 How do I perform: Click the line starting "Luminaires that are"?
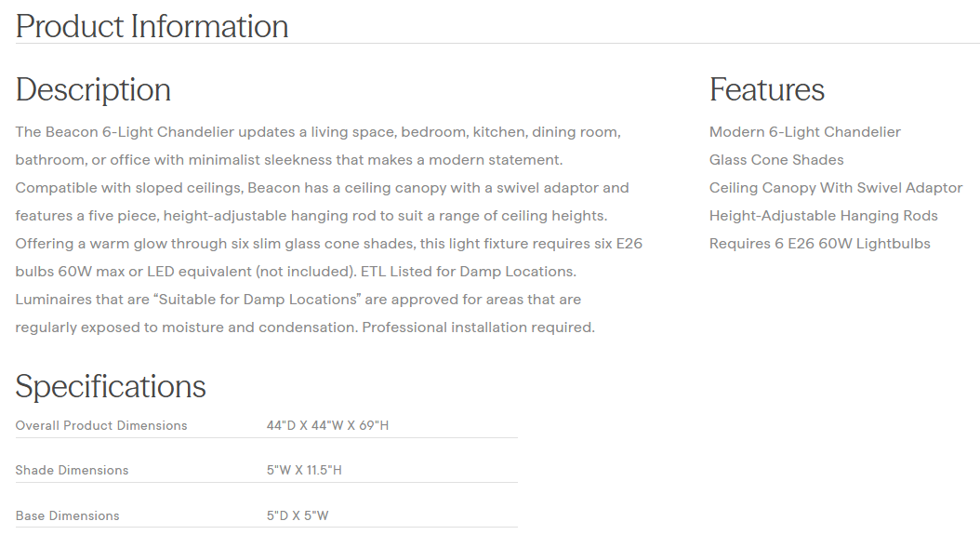[x=298, y=300]
